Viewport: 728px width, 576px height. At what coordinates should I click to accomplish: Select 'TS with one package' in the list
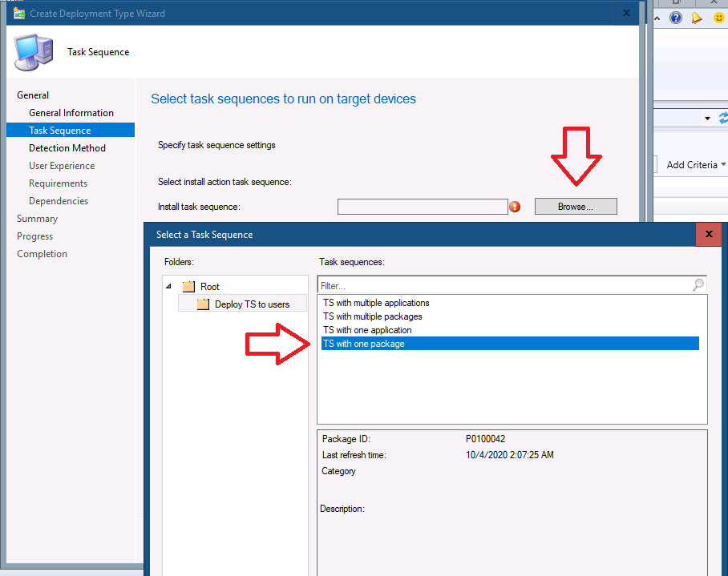[510, 344]
